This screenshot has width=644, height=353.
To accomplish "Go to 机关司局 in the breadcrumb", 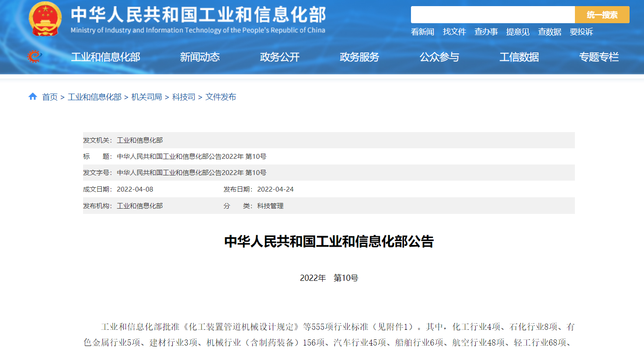I will click(x=146, y=97).
